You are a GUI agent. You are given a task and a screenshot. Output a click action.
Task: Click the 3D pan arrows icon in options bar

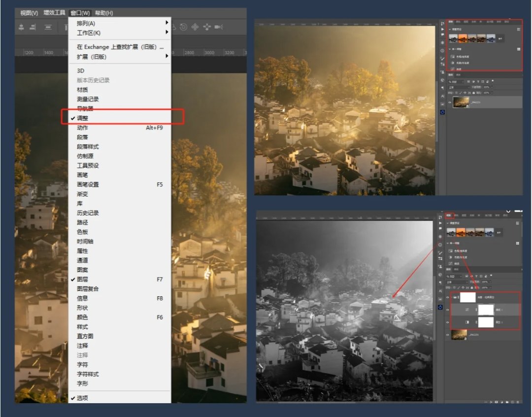(195, 27)
